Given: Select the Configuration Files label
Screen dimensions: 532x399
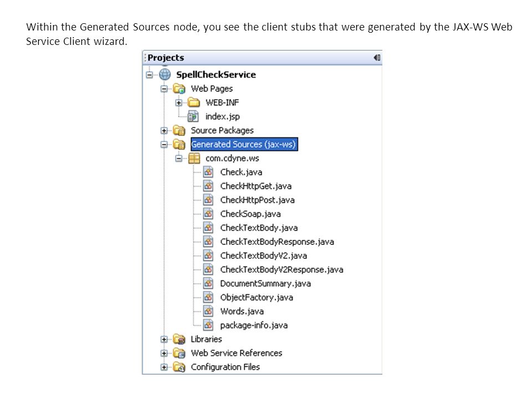Looking at the screenshot, I should pyautogui.click(x=226, y=367).
